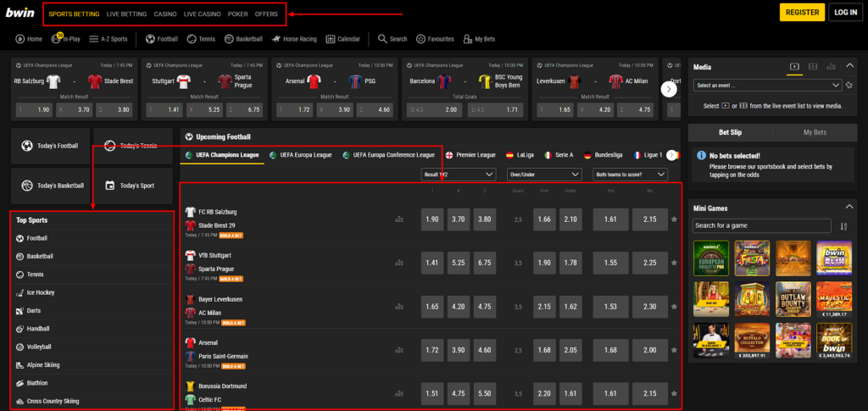
Task: Click statistics icon for Salzburg vs Brest match
Action: [399, 219]
